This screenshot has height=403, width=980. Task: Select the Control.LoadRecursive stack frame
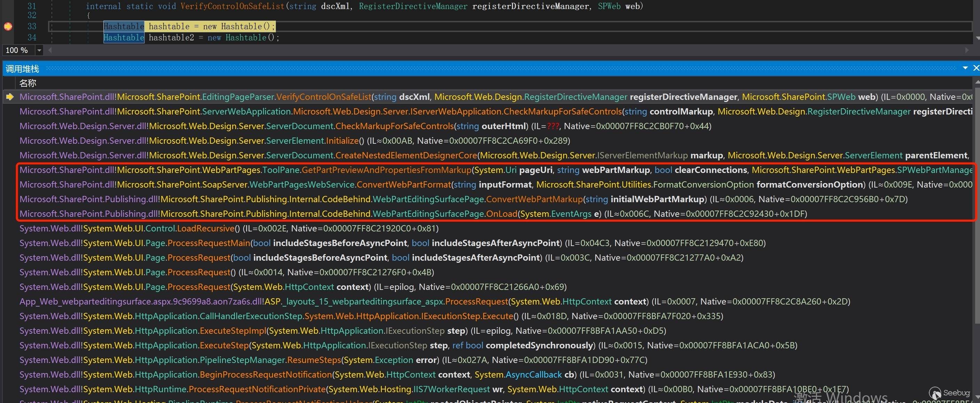(x=205, y=228)
